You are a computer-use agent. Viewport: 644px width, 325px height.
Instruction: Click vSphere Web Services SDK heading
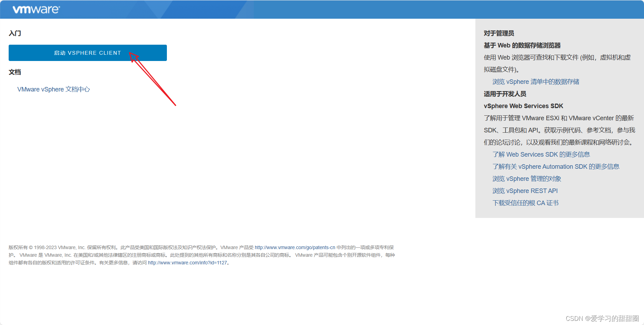click(x=523, y=106)
